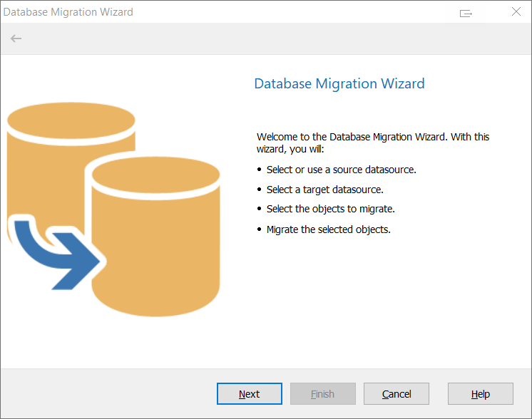
Task: Open Help for the wizard
Action: point(480,394)
